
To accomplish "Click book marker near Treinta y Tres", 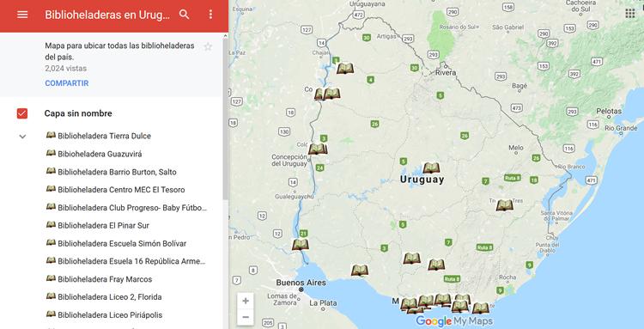I will point(505,205).
